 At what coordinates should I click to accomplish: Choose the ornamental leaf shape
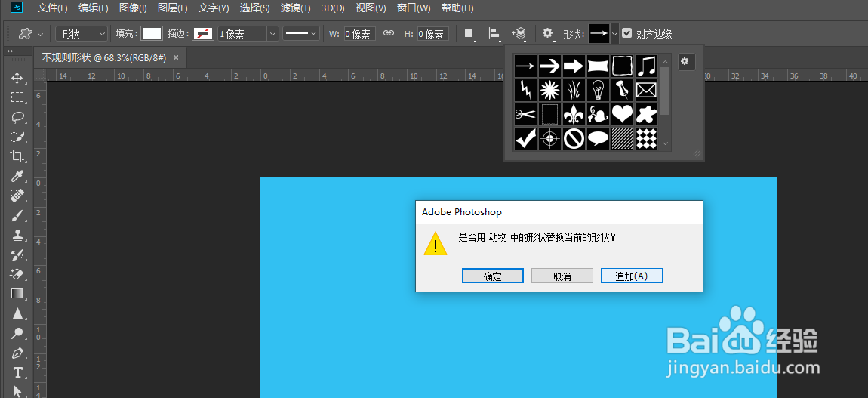(598, 114)
